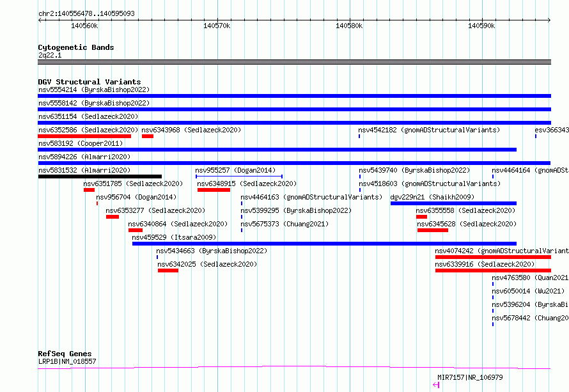Open nsv4518603 gnomADStructuralVariants label
Viewport: 569px width, 392px height.
pyautogui.click(x=430, y=184)
